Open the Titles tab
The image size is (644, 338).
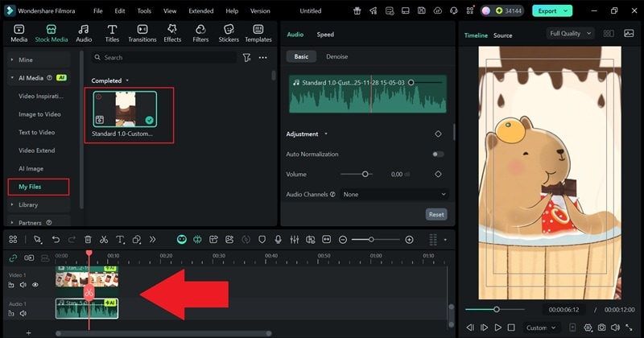click(x=112, y=33)
